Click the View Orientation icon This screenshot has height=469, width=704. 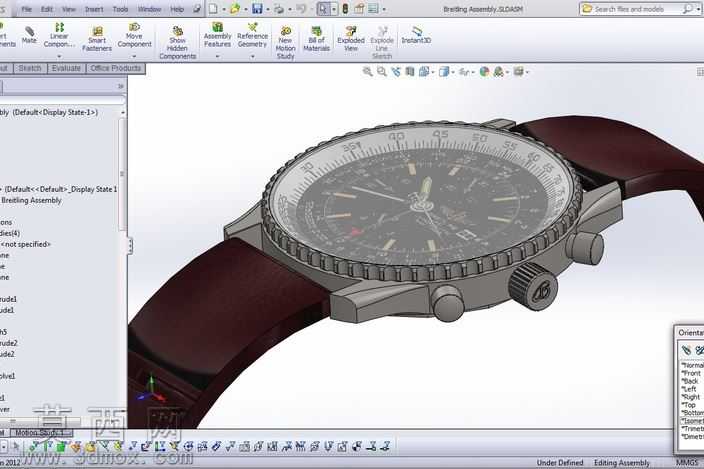click(424, 72)
